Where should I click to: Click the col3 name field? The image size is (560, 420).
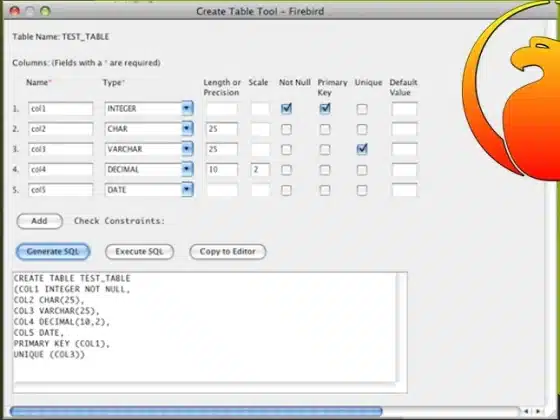click(x=60, y=149)
